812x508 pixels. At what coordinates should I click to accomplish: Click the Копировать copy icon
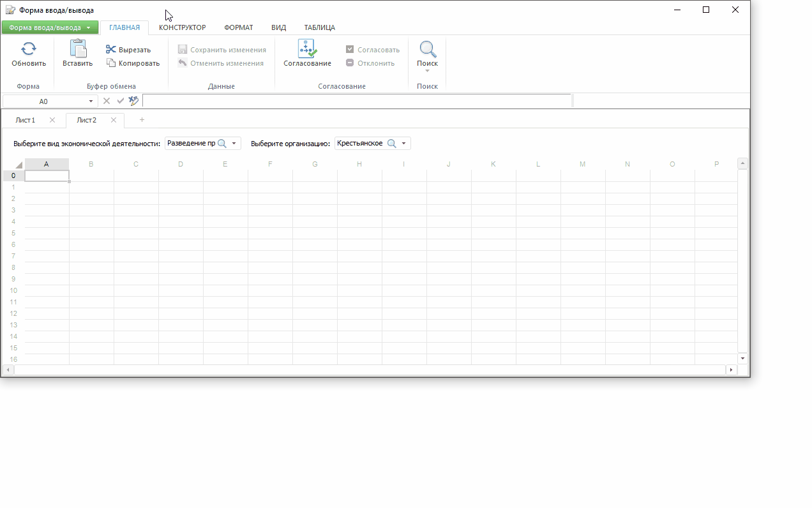tap(111, 63)
